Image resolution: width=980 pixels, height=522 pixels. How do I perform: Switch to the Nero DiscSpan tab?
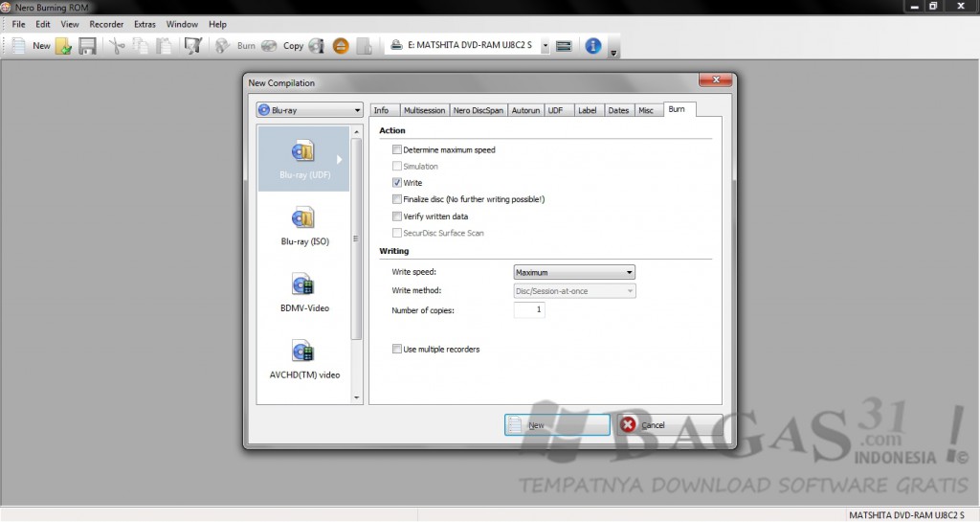pyautogui.click(x=479, y=110)
